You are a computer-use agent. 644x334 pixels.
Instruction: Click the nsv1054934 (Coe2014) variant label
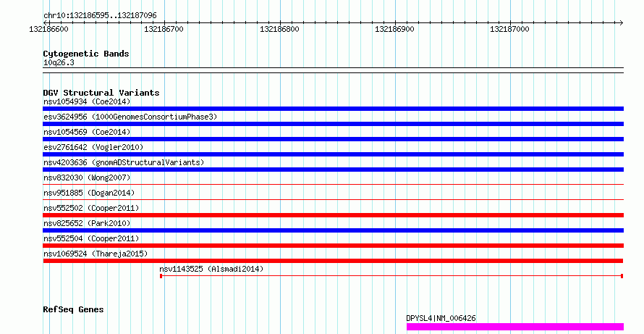point(87,101)
